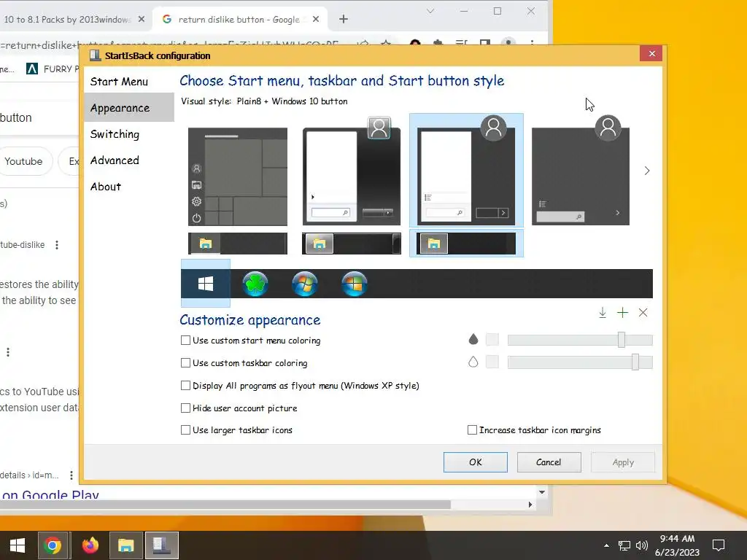Open network status in system tray
This screenshot has width=747, height=560.
624,545
